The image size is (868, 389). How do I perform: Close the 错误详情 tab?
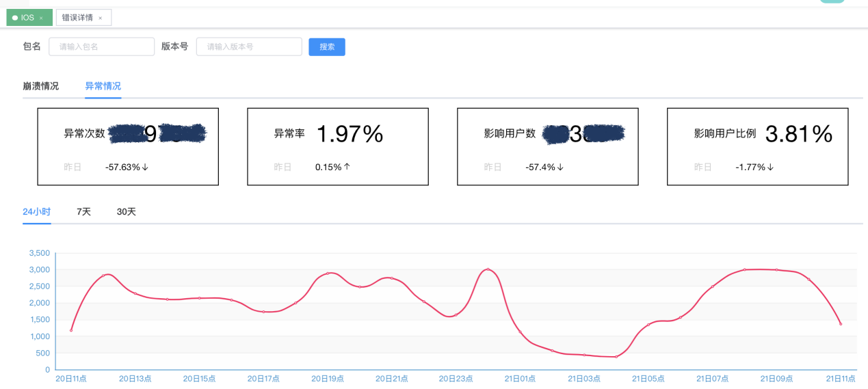[100, 18]
